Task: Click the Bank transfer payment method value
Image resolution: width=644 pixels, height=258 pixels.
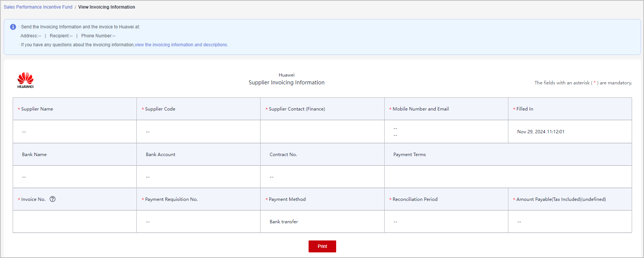Action: 284,222
